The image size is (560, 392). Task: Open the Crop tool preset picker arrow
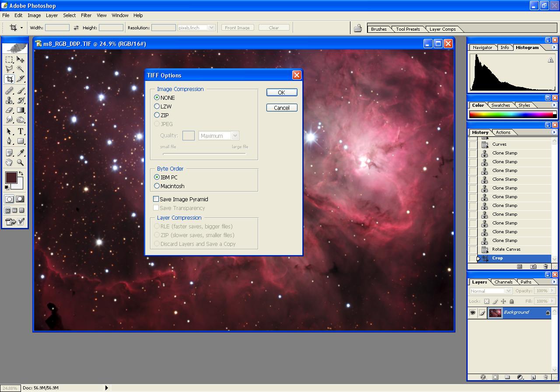pyautogui.click(x=21, y=28)
